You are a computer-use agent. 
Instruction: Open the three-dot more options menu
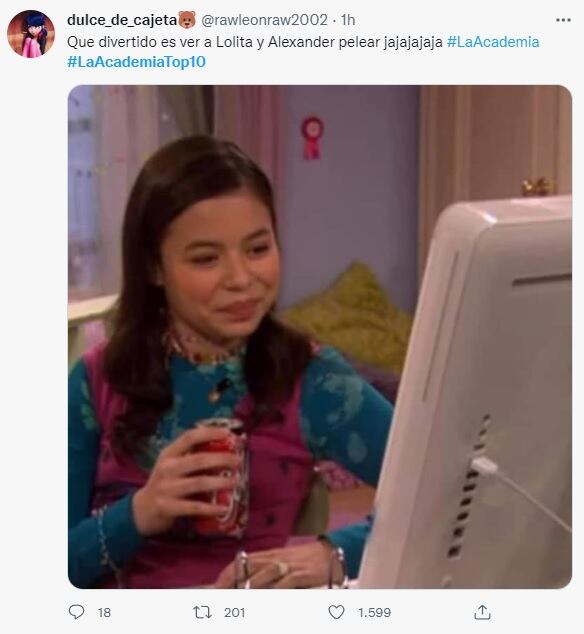tap(563, 20)
